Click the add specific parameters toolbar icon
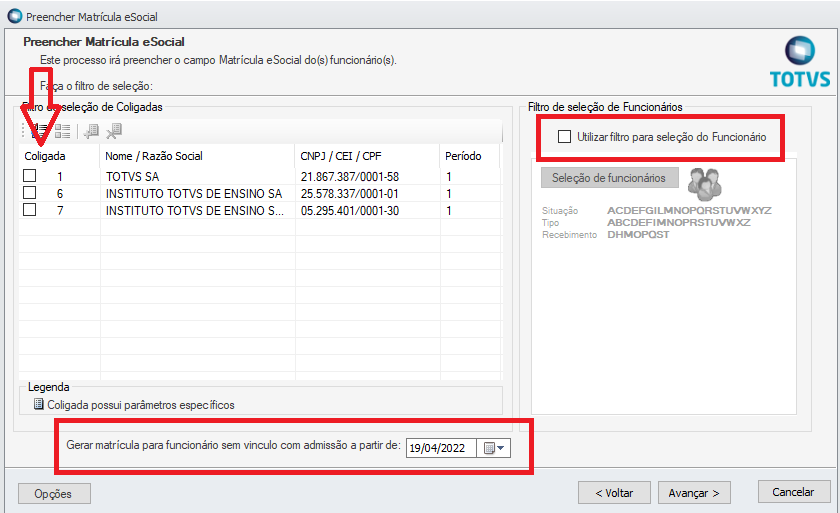The height and width of the screenshot is (513, 840). pyautogui.click(x=91, y=131)
